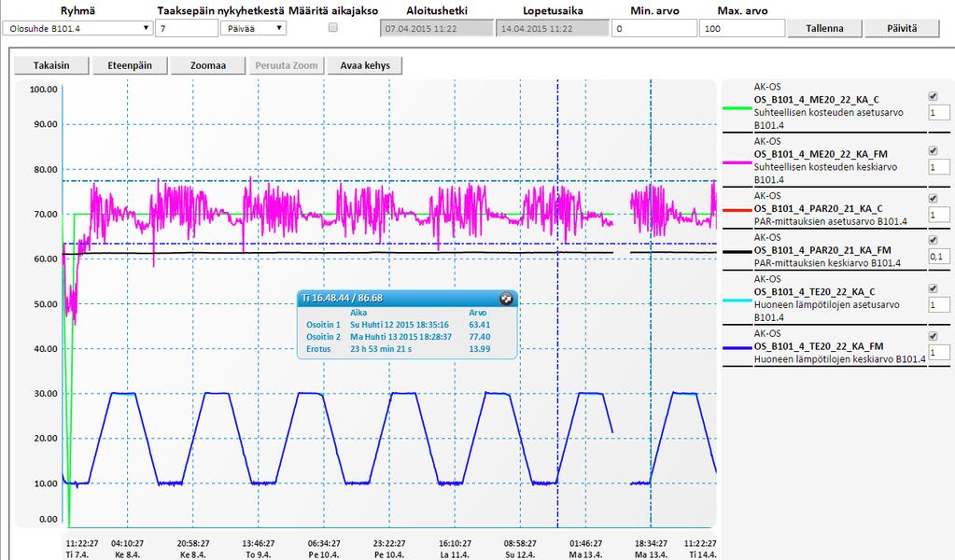The width and height of the screenshot is (955, 560).
Task: Click the Osoitin 2 value 77.40
Action: [479, 337]
